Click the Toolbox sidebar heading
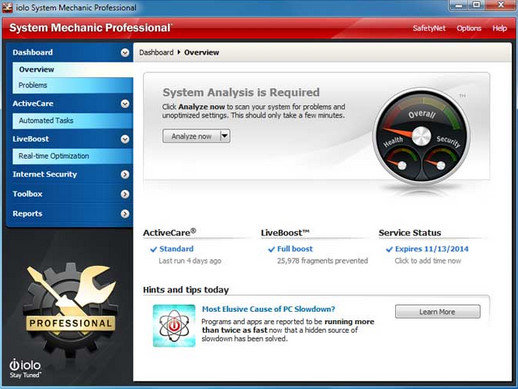 point(27,194)
